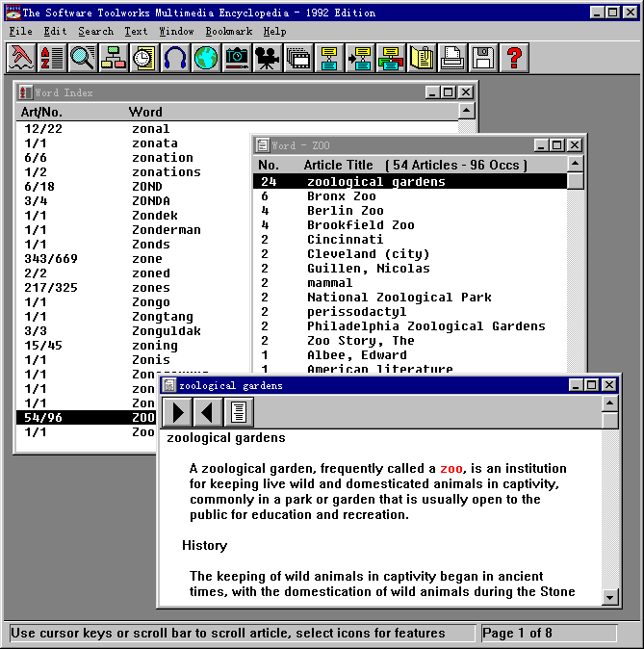Click the Print toolbar icon
The image size is (644, 649).
(x=452, y=58)
